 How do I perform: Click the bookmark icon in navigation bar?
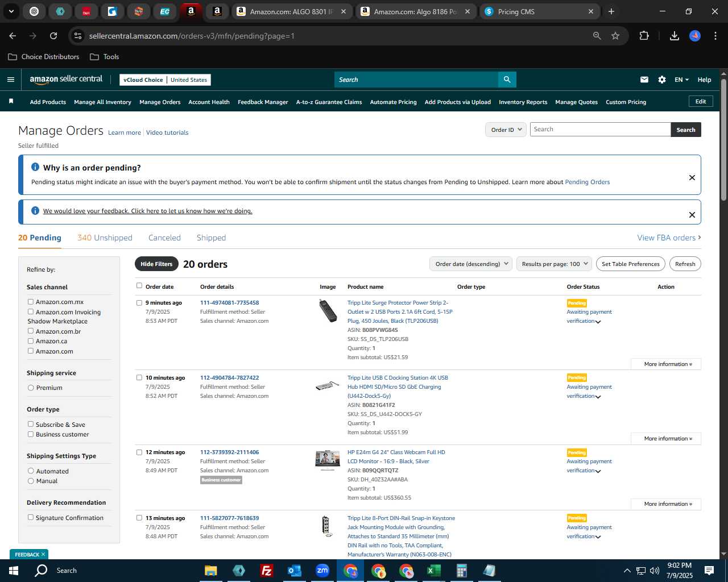pyautogui.click(x=11, y=101)
